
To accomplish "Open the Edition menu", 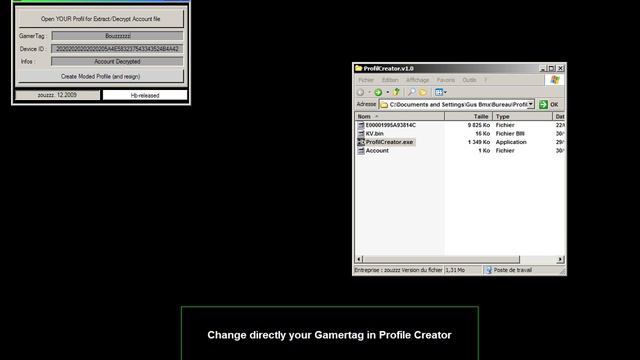I will (x=390, y=80).
